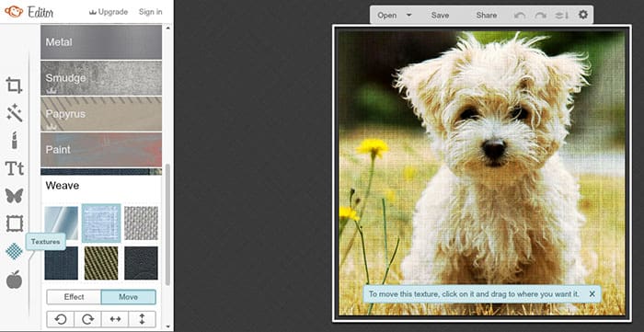Click the texture panel scrollbar thumb

[x=167, y=225]
